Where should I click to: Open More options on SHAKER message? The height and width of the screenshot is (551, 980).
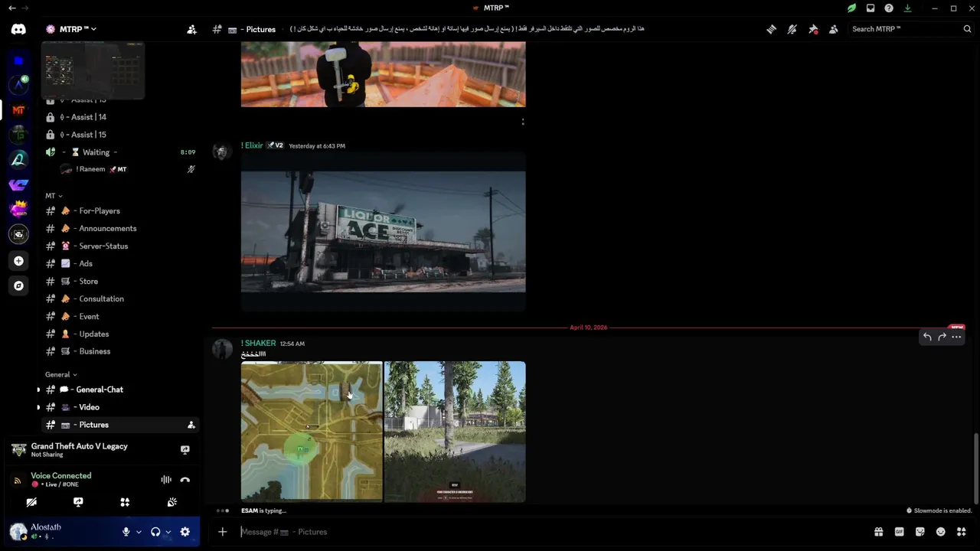(956, 337)
